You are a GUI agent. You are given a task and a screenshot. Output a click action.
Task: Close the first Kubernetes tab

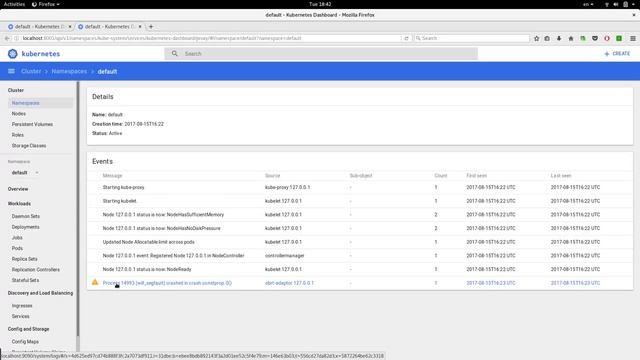[70, 27]
